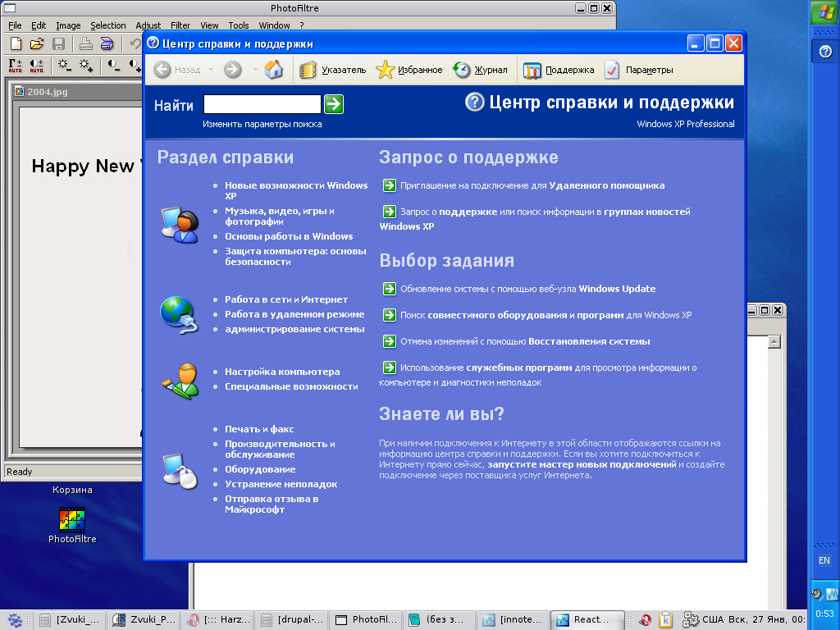Apply Auto contrast in PhotoFiltre toolbar
Image resolution: width=840 pixels, height=630 pixels.
point(36,66)
